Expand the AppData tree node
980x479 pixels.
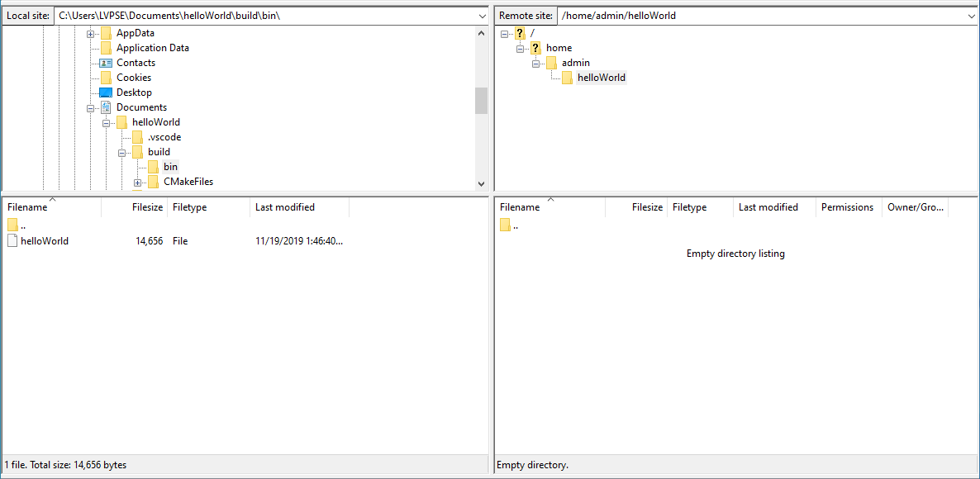tap(91, 33)
